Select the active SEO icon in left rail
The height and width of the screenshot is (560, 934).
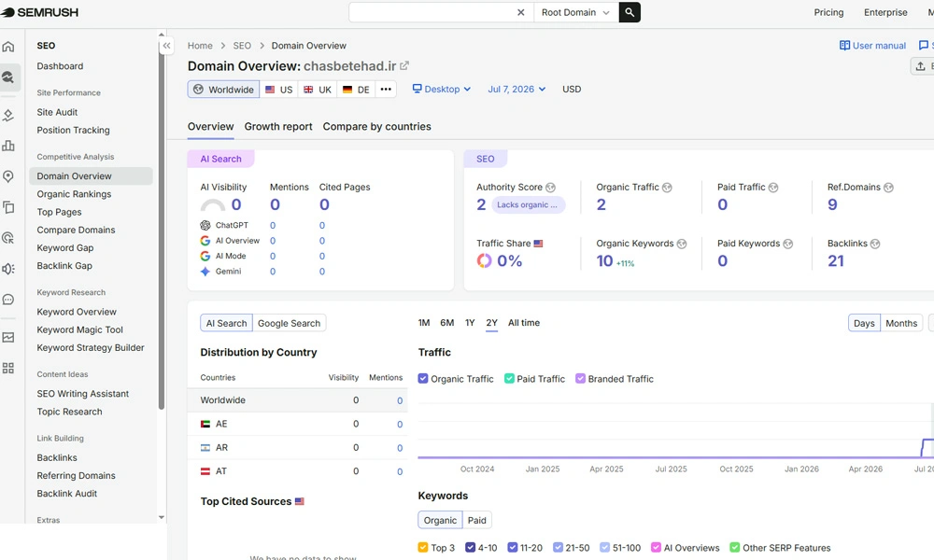tap(8, 77)
